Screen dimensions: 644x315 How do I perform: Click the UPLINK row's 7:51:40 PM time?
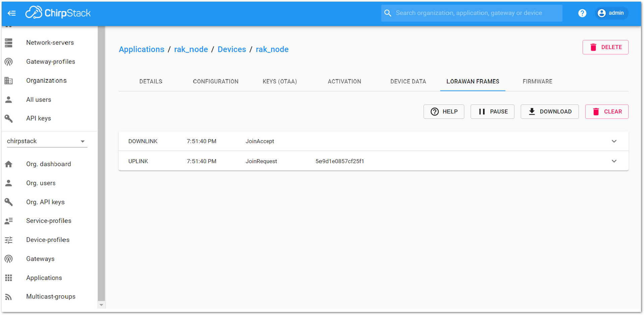201,161
